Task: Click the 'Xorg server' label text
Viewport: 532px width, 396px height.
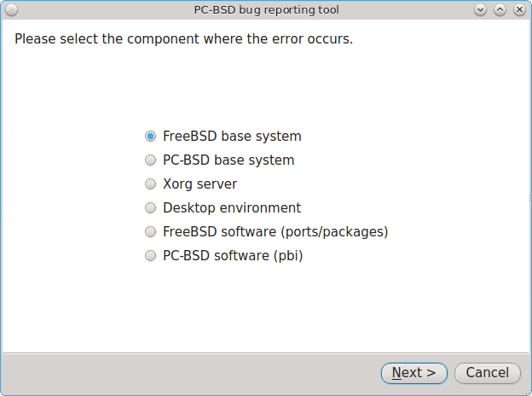Action: 199,184
